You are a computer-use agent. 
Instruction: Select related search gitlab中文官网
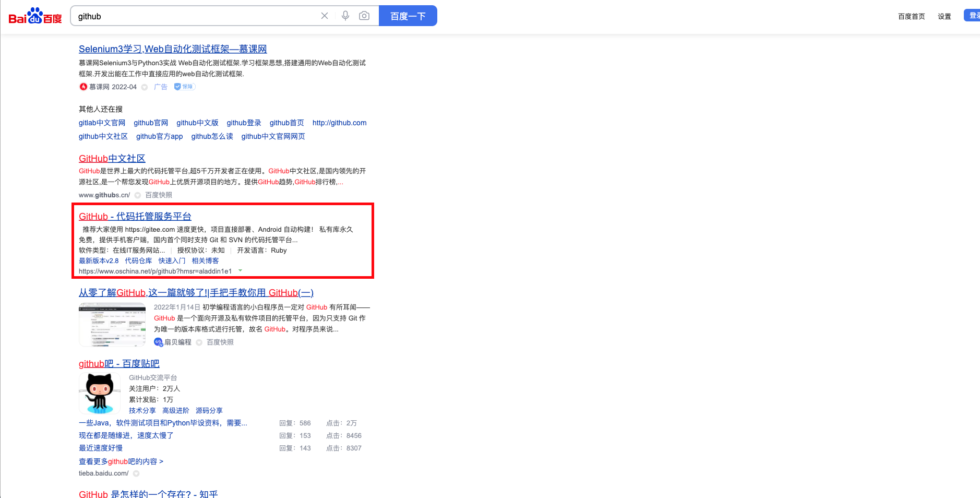click(102, 123)
